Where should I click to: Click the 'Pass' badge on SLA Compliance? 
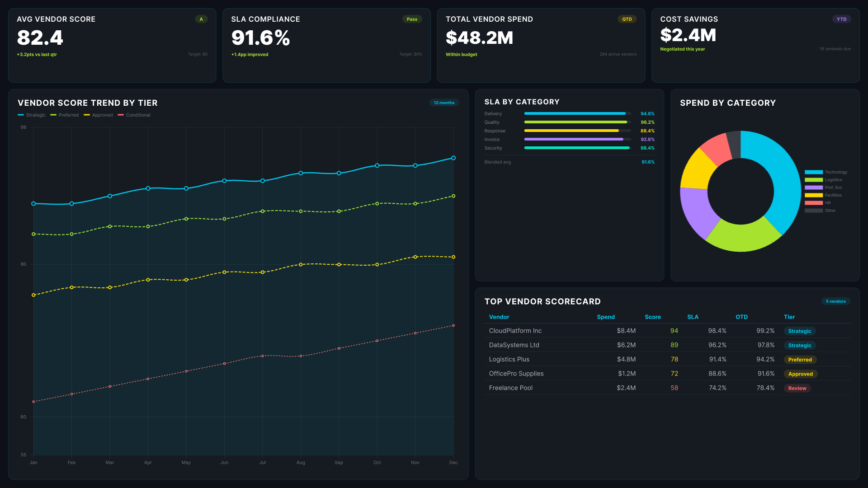pos(412,19)
